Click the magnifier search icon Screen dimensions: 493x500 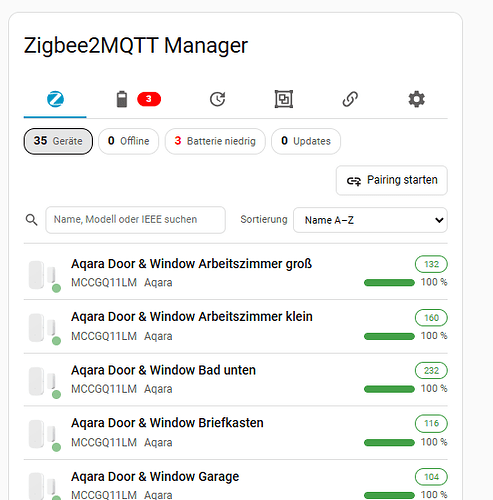(x=32, y=220)
